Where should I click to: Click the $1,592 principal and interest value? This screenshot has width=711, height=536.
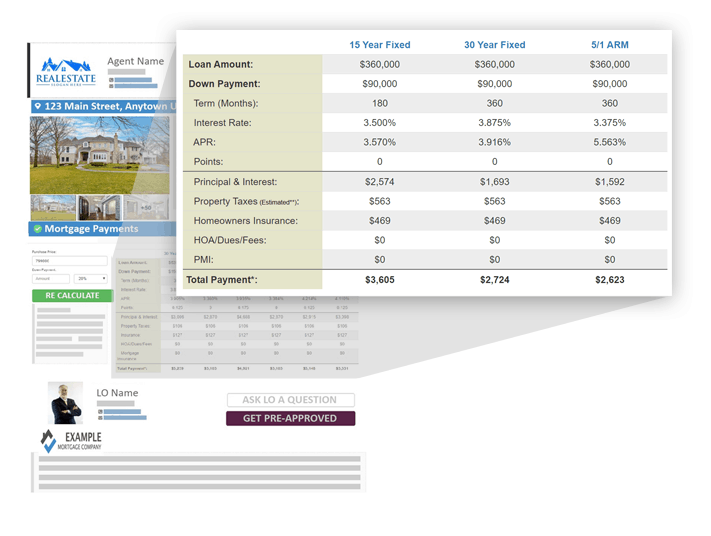pyautogui.click(x=609, y=182)
